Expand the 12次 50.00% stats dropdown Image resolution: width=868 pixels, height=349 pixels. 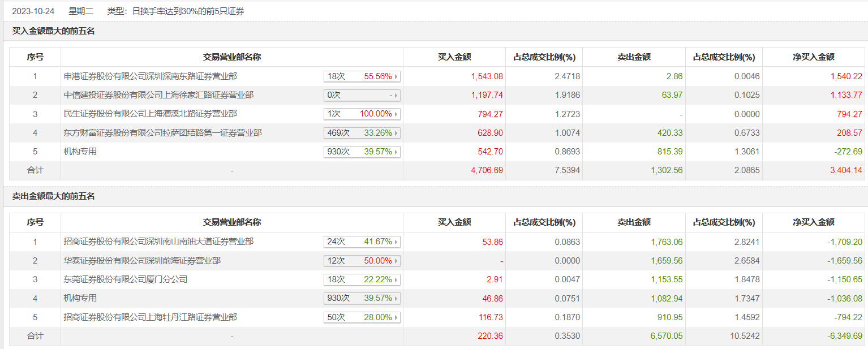click(x=396, y=261)
